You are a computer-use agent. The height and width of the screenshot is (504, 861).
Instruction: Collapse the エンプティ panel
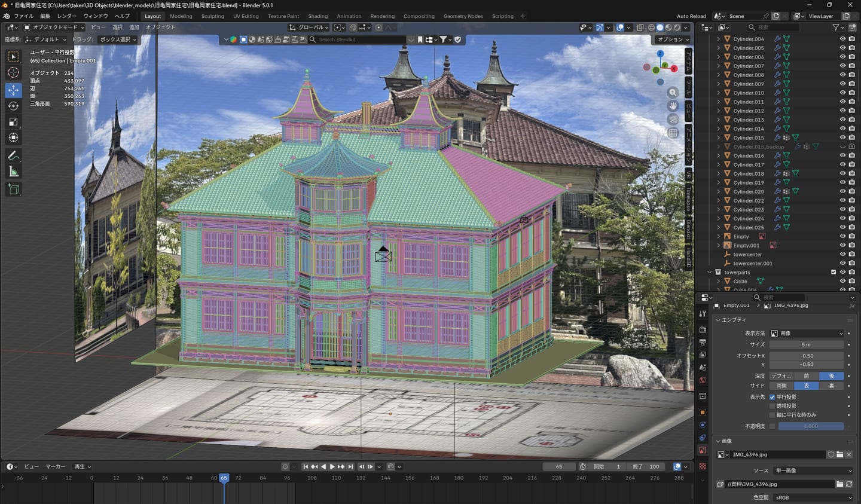coord(718,320)
